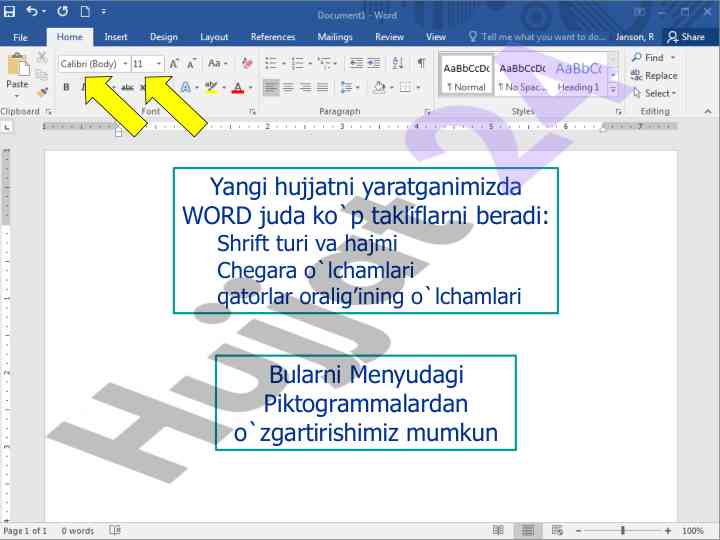Click the Paste clipboard icon

coord(18,64)
